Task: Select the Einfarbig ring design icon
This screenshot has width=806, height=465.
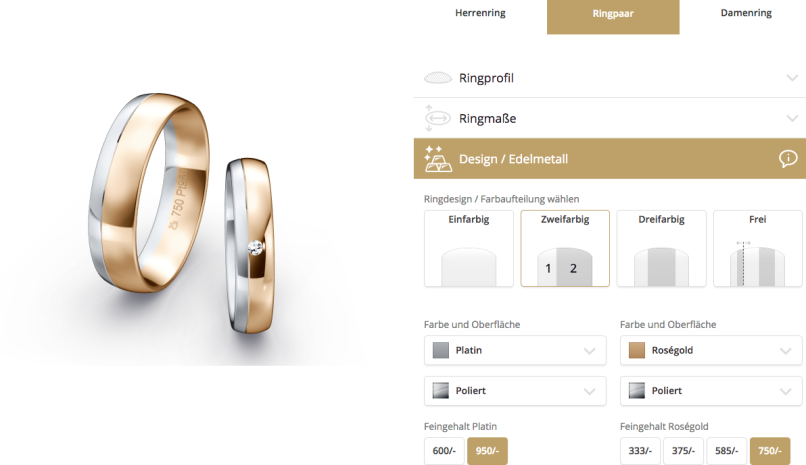Action: (x=468, y=266)
